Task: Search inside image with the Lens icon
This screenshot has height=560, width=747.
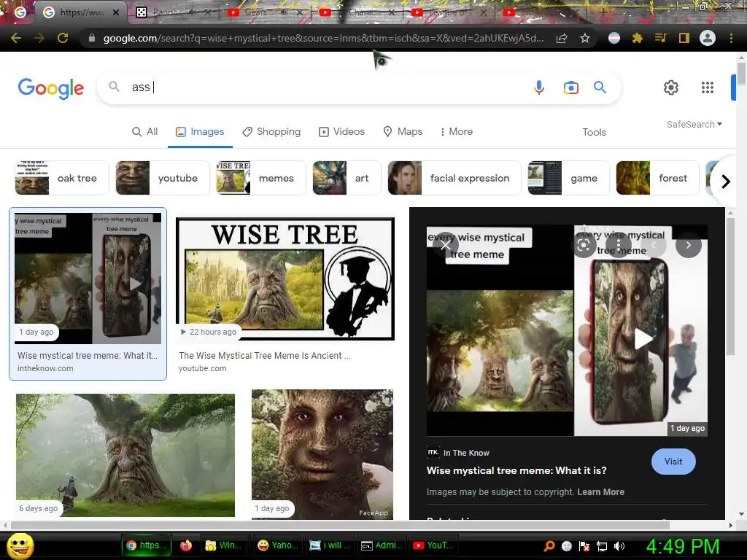Action: (x=584, y=245)
